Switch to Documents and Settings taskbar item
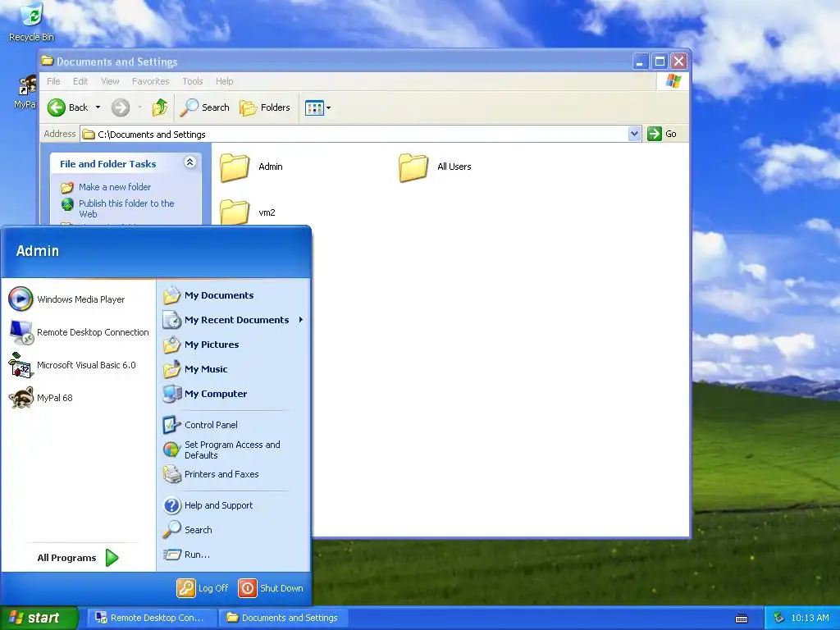Screen dimensions: 840x630 point(284,618)
